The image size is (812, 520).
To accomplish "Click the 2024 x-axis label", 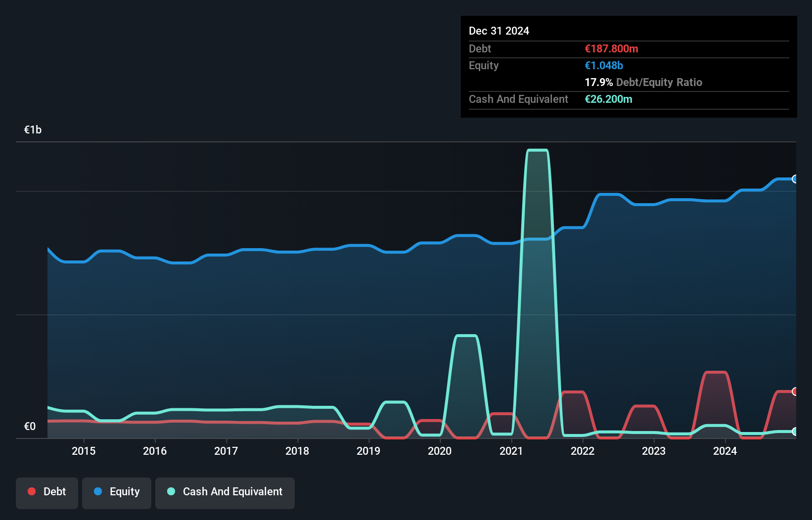I will (x=725, y=451).
